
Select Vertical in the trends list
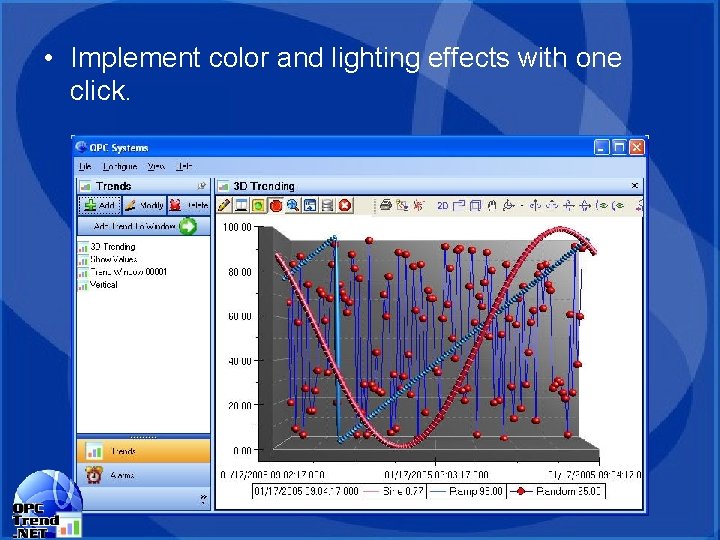[x=104, y=285]
